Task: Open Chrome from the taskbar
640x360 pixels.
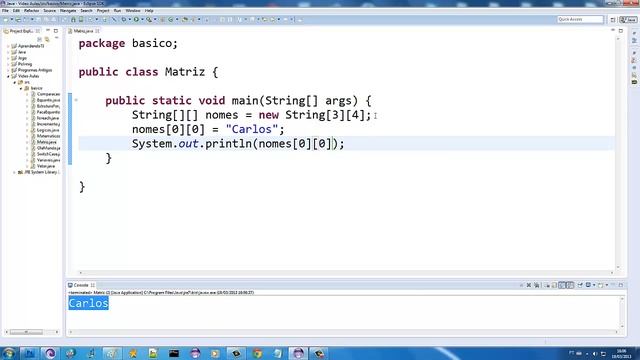Action: pos(257,353)
